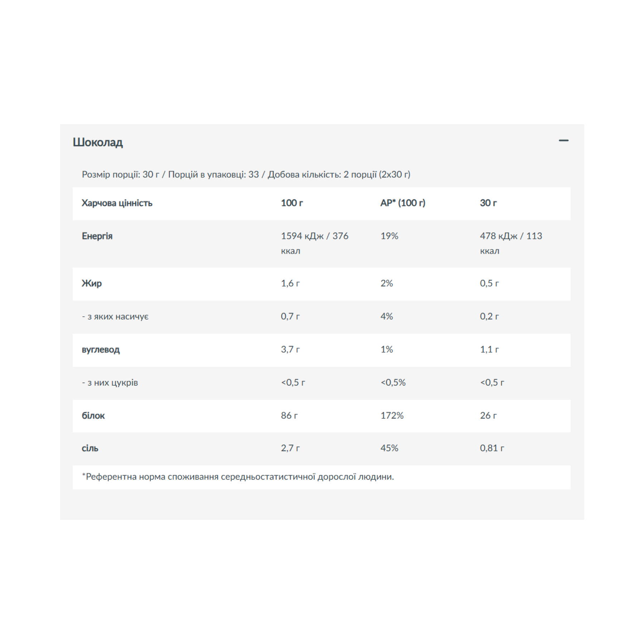Click the 100 г column header
The width and height of the screenshot is (644, 644).
coord(292,203)
